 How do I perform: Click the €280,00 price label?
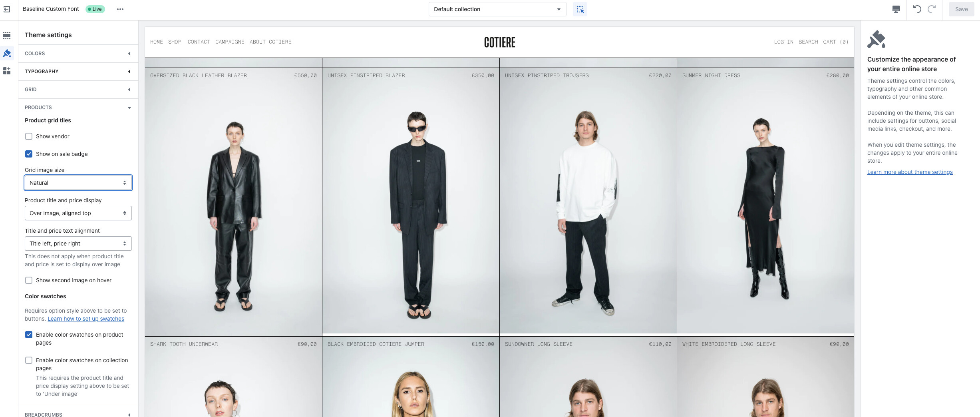click(x=838, y=76)
